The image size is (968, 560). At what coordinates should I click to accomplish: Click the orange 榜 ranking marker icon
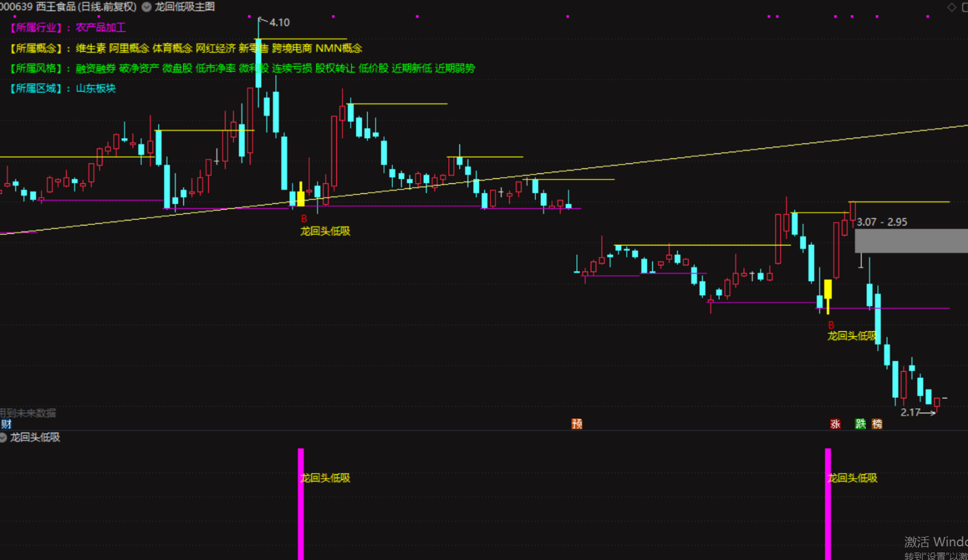pos(877,424)
